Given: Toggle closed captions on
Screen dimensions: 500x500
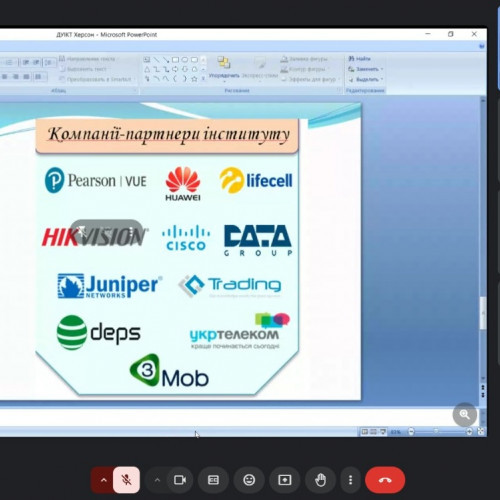Looking at the screenshot, I should pos(213,480).
